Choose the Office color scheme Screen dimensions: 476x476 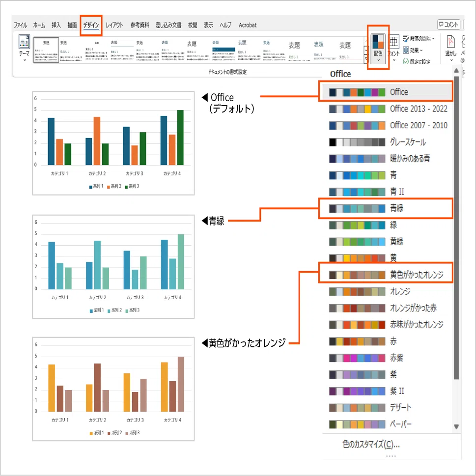[387, 92]
